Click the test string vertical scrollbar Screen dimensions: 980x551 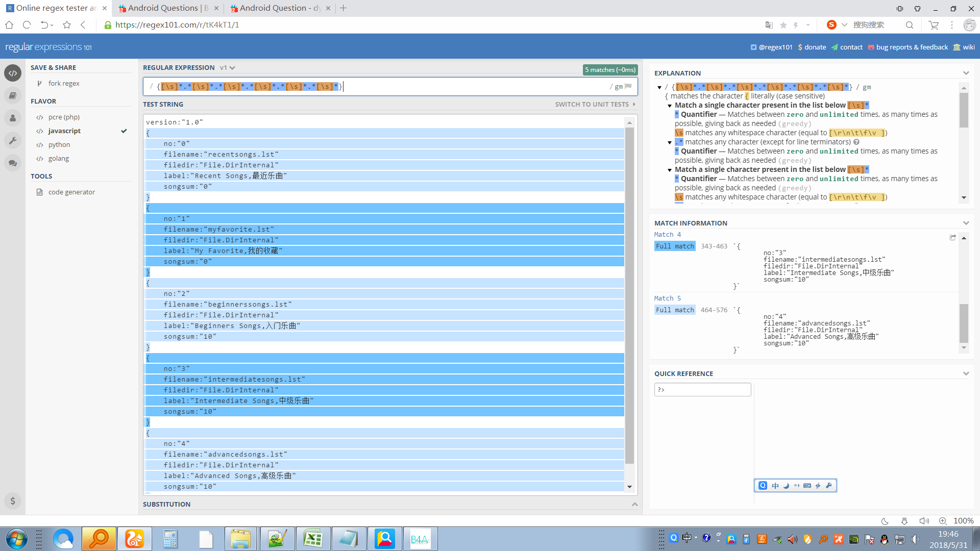629,296
